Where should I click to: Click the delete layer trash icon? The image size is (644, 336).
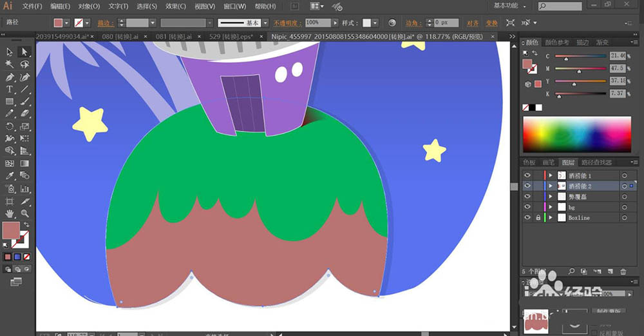coord(622,272)
